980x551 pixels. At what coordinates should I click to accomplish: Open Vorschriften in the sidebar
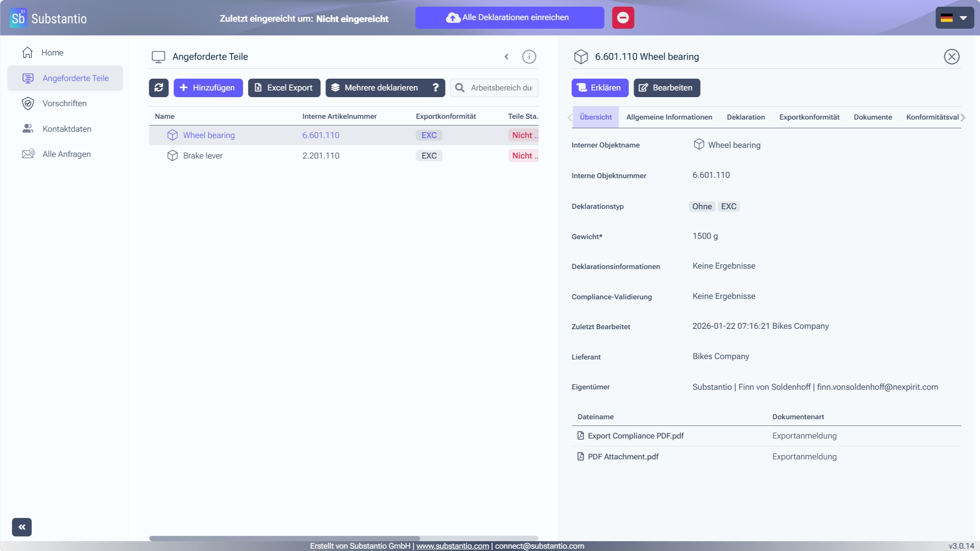[65, 103]
